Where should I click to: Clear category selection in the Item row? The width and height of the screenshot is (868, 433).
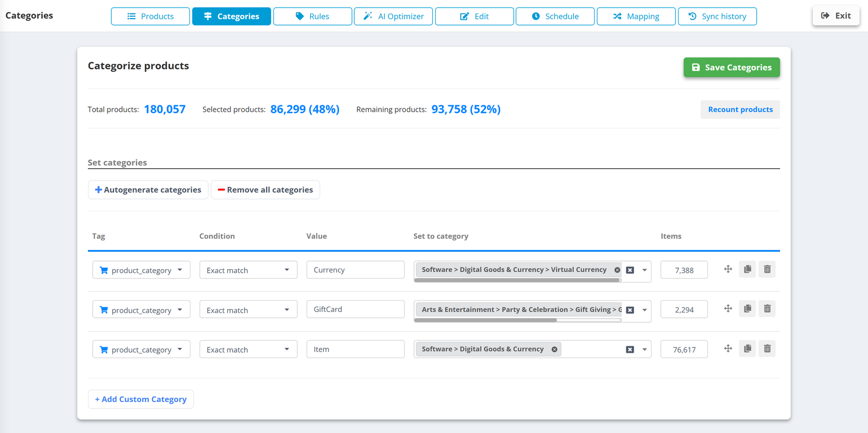[630, 349]
